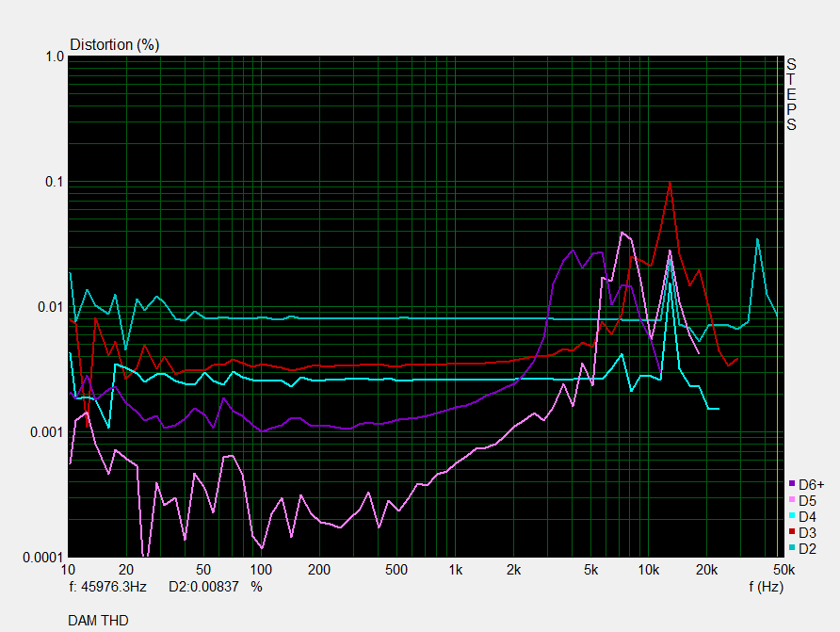
Task: Click the pink D5 legend swatch
Action: pos(792,500)
